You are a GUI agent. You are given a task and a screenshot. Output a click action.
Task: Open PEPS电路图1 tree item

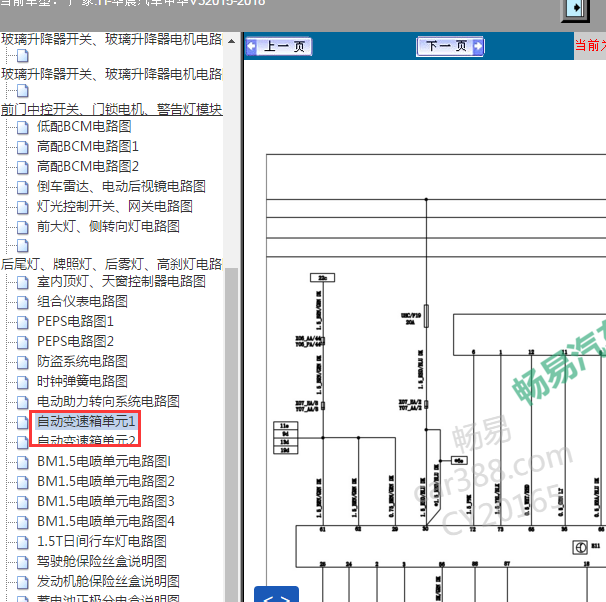click(75, 321)
